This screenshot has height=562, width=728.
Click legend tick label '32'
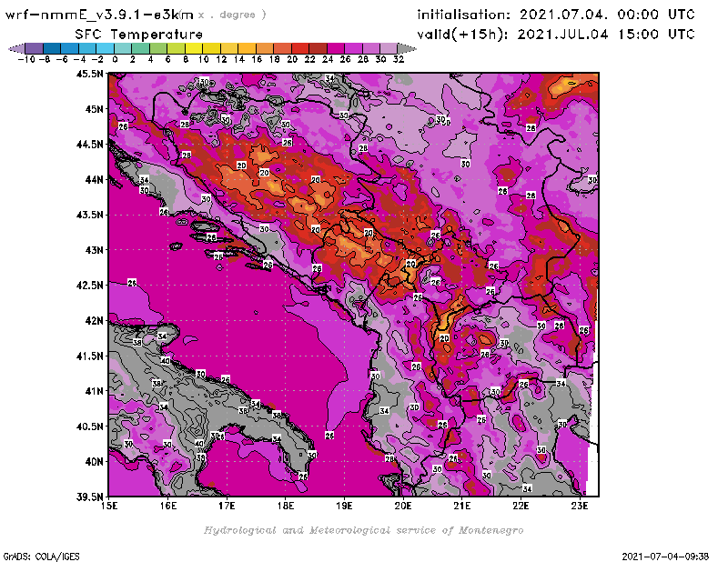tap(399, 59)
